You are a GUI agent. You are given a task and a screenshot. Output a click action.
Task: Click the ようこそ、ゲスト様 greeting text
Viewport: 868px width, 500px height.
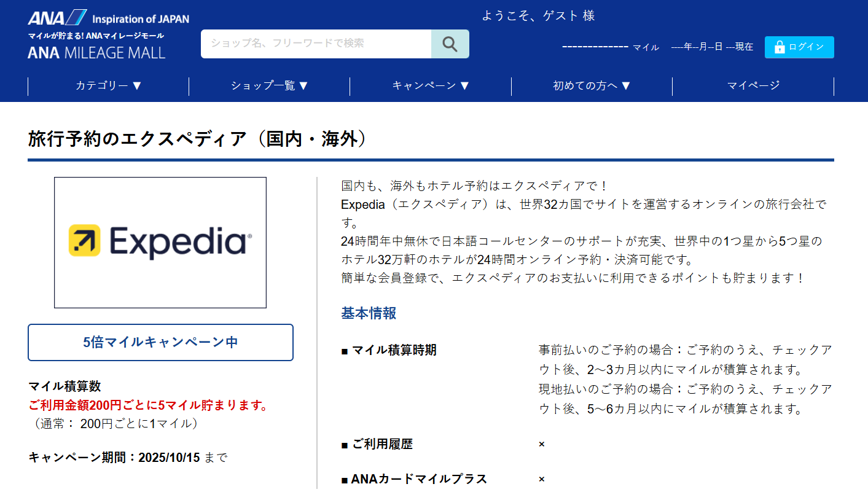coord(538,16)
